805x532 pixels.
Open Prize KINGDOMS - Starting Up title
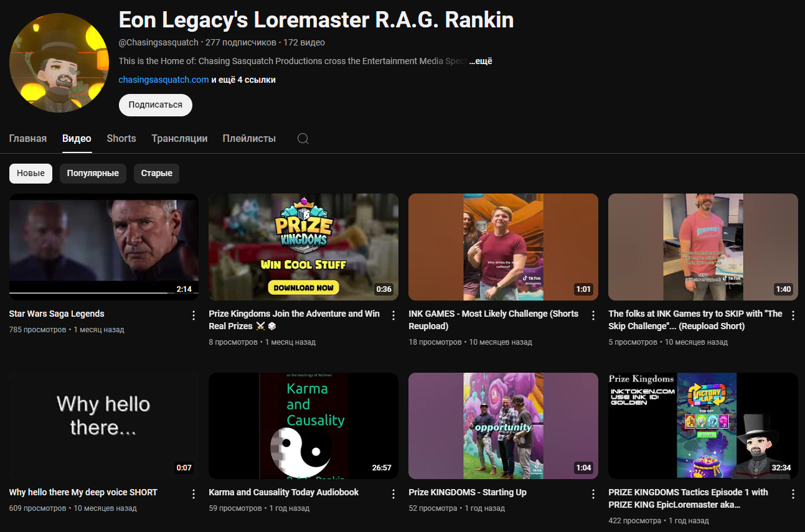click(x=468, y=492)
